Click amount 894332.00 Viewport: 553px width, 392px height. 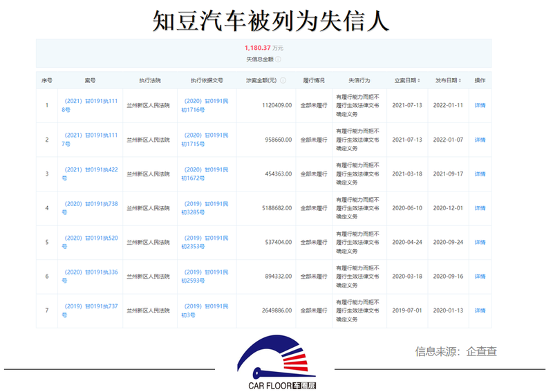click(279, 277)
